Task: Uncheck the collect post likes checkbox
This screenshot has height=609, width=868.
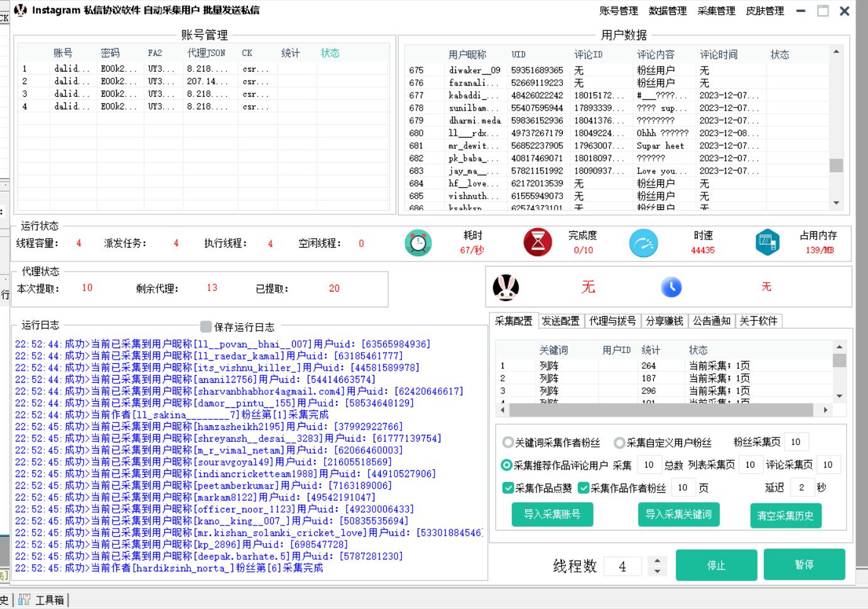Action: pos(508,488)
